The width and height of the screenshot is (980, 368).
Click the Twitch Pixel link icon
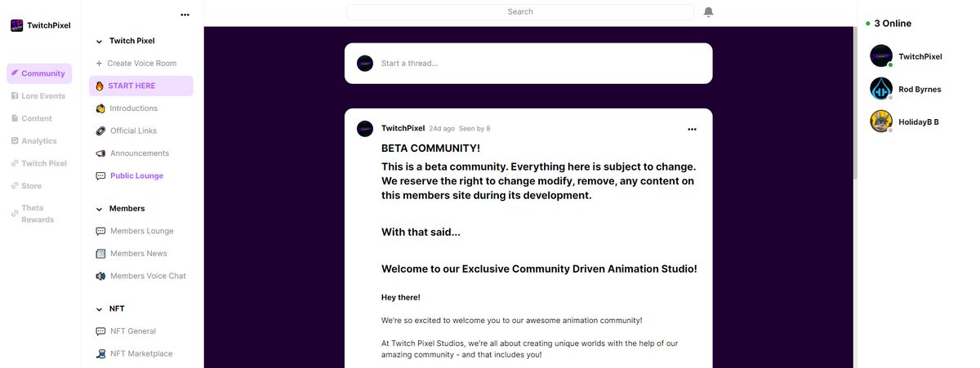(15, 163)
